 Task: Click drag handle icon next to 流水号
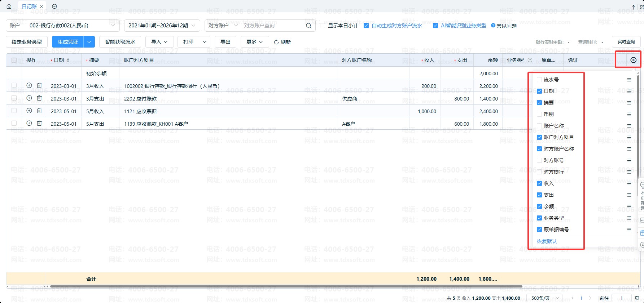click(x=629, y=80)
